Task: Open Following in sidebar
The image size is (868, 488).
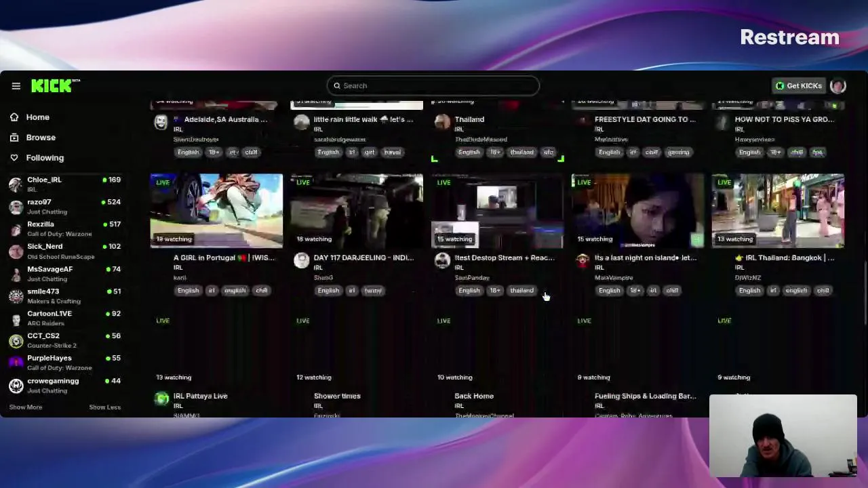Action: (45, 158)
